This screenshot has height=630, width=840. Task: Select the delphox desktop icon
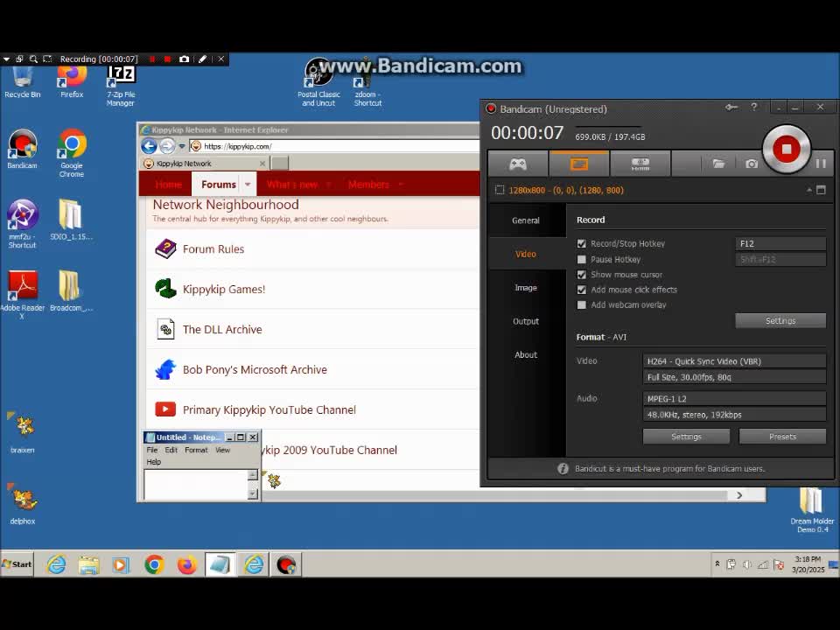click(x=23, y=504)
